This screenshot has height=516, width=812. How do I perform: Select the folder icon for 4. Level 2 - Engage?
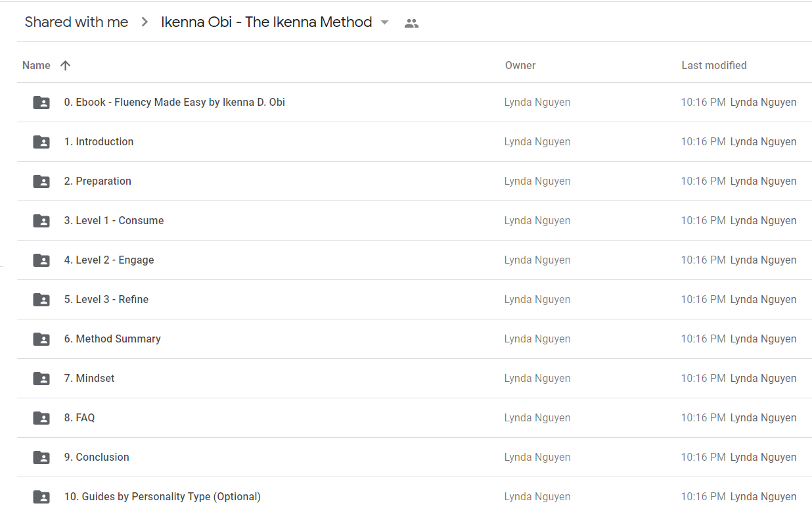(41, 260)
